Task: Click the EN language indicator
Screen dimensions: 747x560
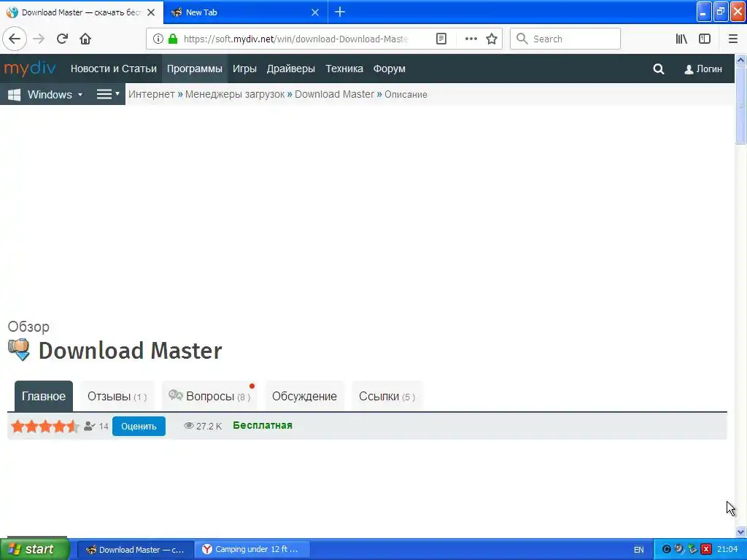Action: (x=638, y=550)
